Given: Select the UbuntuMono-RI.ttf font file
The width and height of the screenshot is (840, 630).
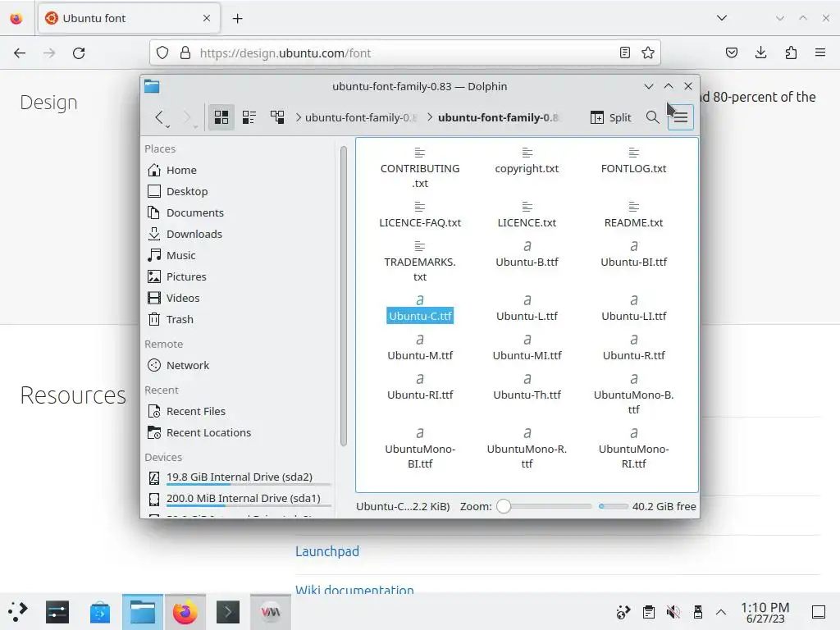Looking at the screenshot, I should tap(634, 449).
